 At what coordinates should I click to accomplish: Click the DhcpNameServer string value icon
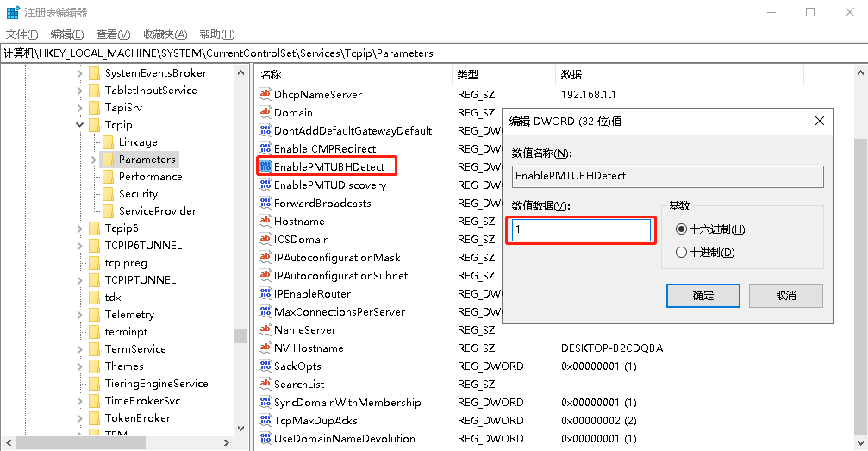click(x=265, y=94)
